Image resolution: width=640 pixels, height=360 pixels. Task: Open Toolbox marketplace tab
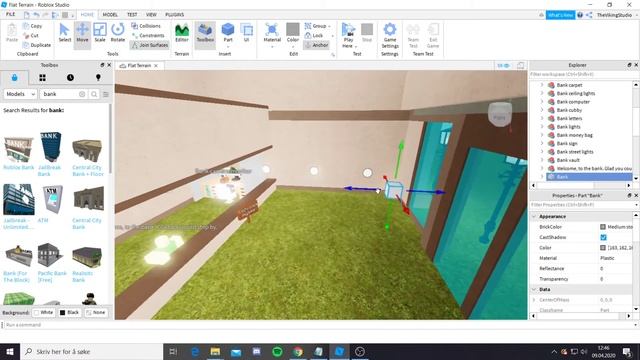coord(15,78)
